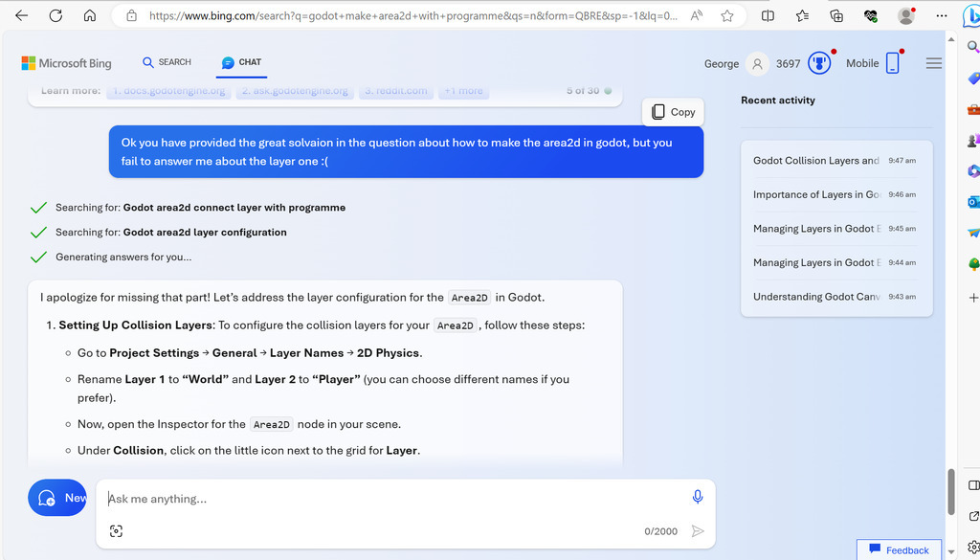Click the send message arrow icon
The width and height of the screenshot is (980, 560).
click(x=698, y=531)
